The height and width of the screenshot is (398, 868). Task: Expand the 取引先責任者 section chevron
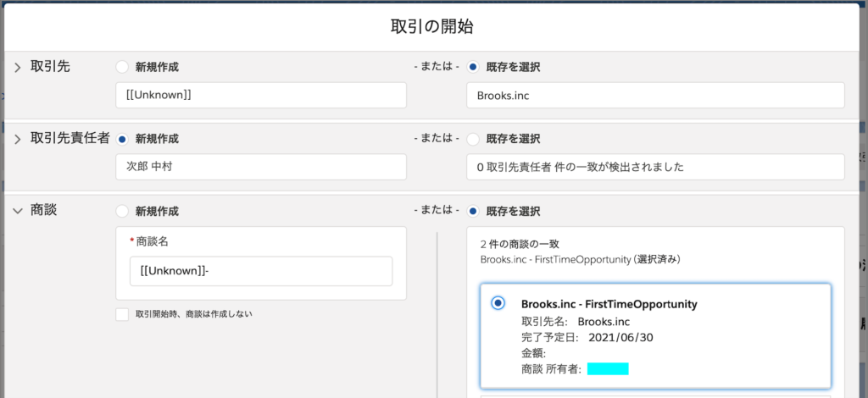point(18,139)
